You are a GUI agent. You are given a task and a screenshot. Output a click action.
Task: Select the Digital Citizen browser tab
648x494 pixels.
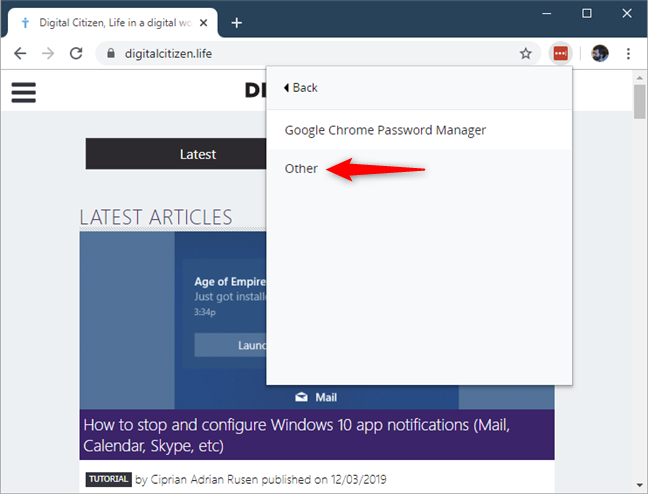(113, 23)
